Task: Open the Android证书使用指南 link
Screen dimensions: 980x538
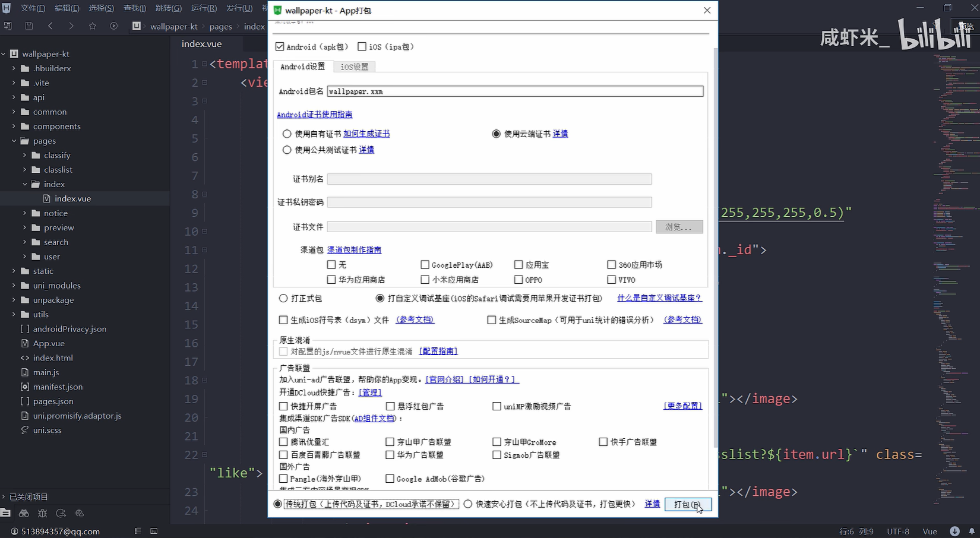Action: tap(315, 115)
